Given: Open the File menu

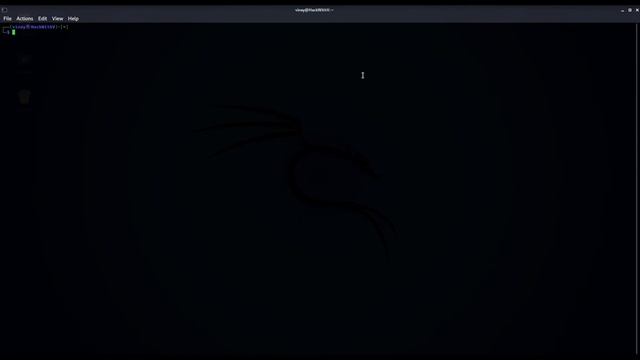Looking at the screenshot, I should (x=7, y=19).
